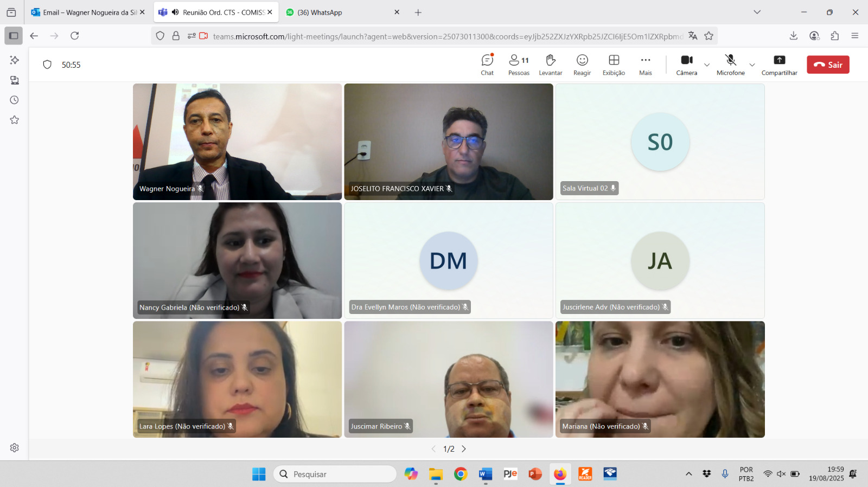Expand the microphone options dropdown arrow

coord(752,65)
